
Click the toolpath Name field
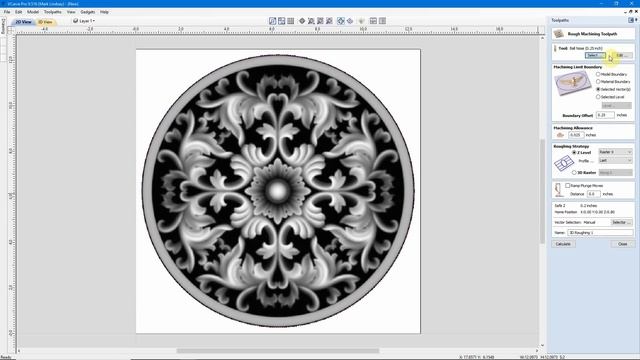600,233
